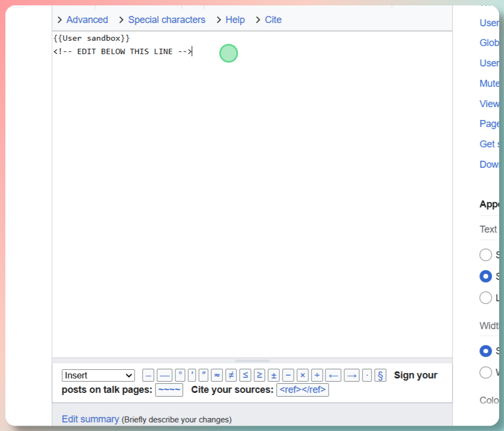Insert the section sign §
The width and height of the screenshot is (504, 431).
(x=380, y=375)
